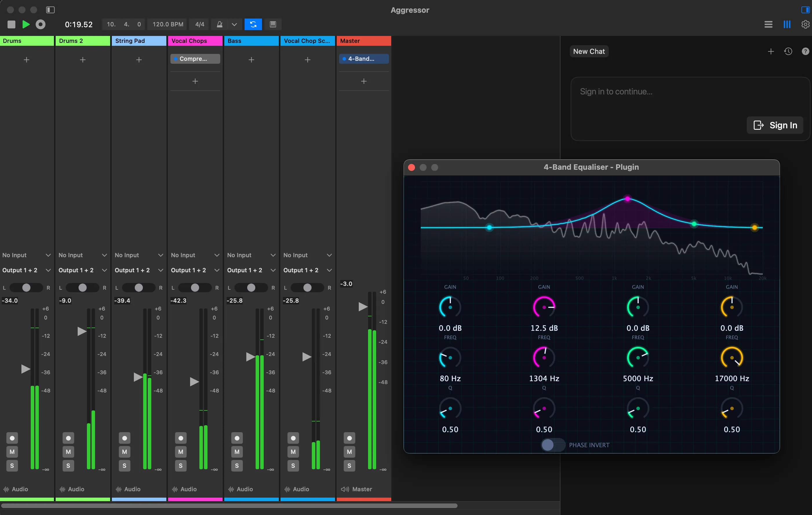Mute the String Pad track

(125, 452)
